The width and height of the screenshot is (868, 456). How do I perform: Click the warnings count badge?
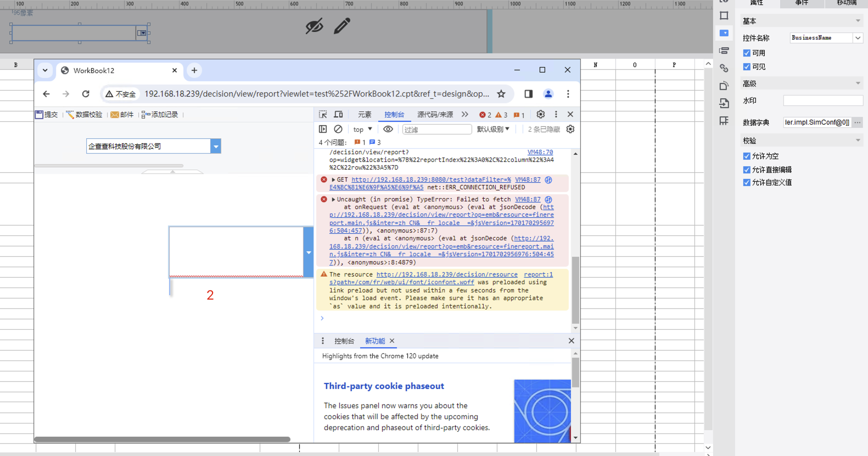pyautogui.click(x=501, y=115)
